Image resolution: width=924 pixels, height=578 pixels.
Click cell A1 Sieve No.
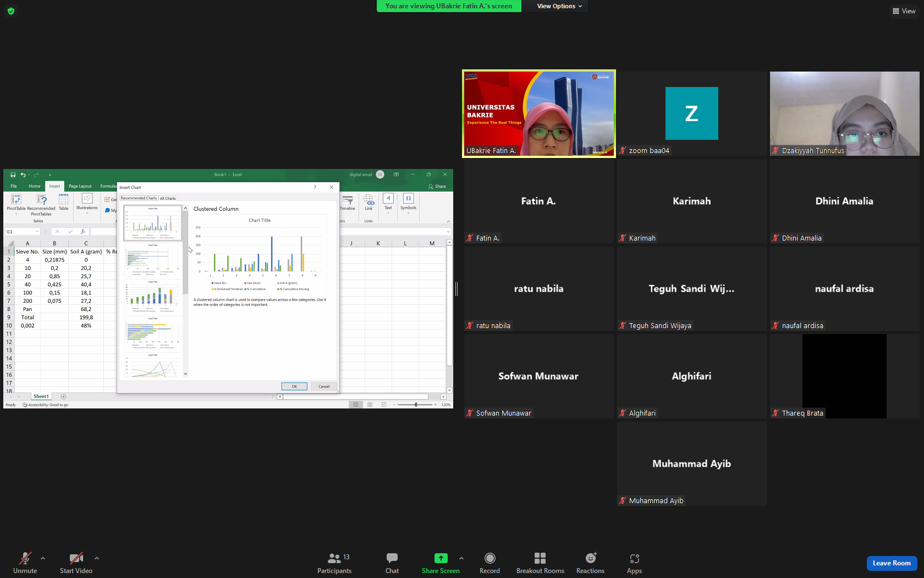tap(28, 252)
